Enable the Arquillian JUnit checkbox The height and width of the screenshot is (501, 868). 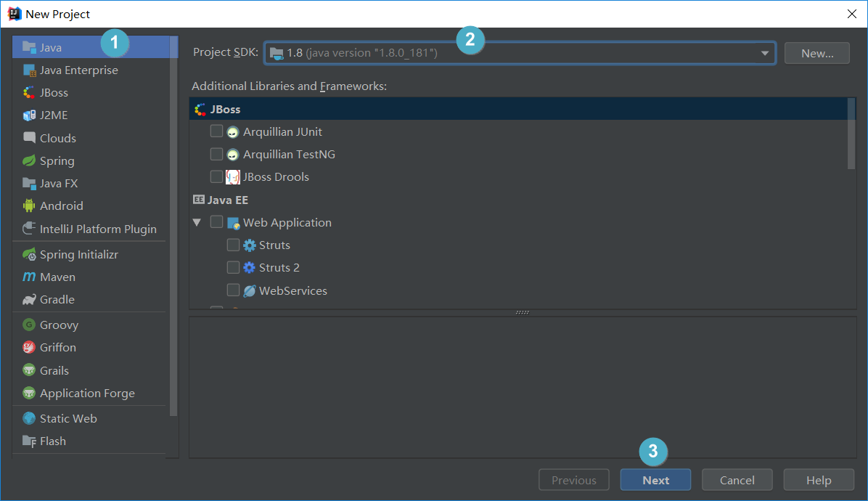point(216,131)
